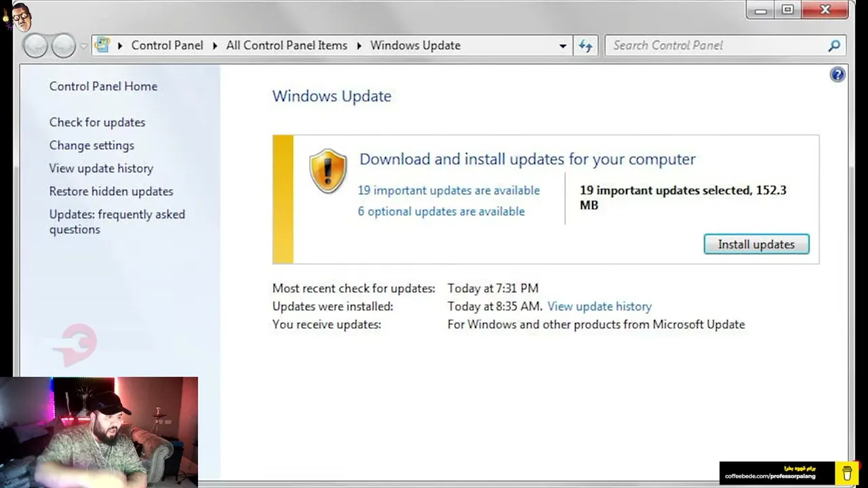Open Control Panel Home
The width and height of the screenshot is (868, 488).
coord(103,86)
